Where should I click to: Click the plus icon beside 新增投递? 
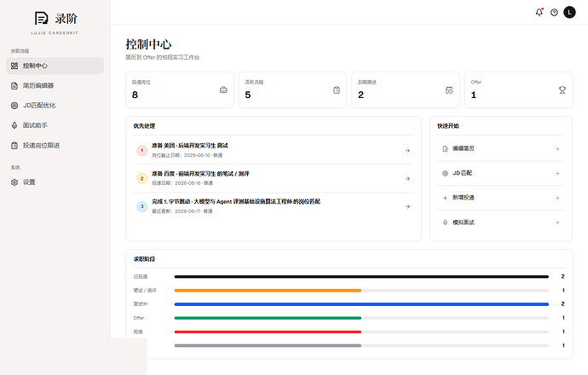tap(445, 198)
